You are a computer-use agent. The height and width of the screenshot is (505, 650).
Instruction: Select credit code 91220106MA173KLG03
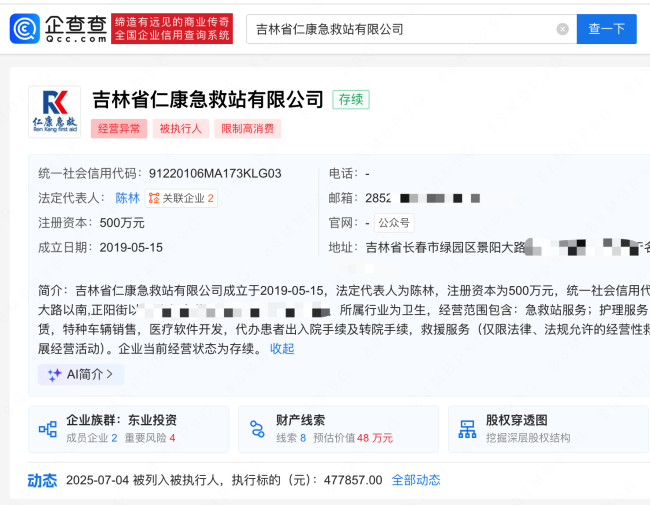point(215,174)
